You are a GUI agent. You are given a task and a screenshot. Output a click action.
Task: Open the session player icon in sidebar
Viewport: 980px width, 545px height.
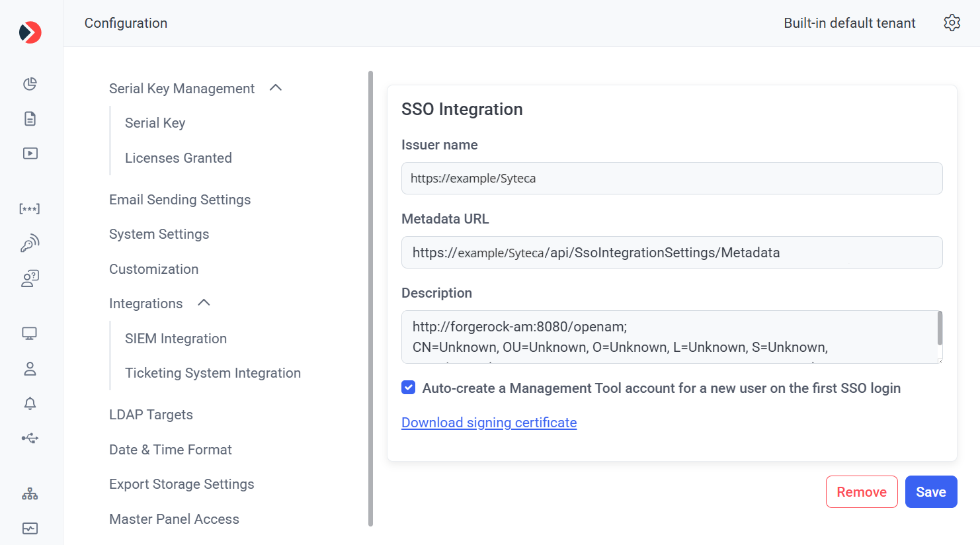pyautogui.click(x=30, y=153)
